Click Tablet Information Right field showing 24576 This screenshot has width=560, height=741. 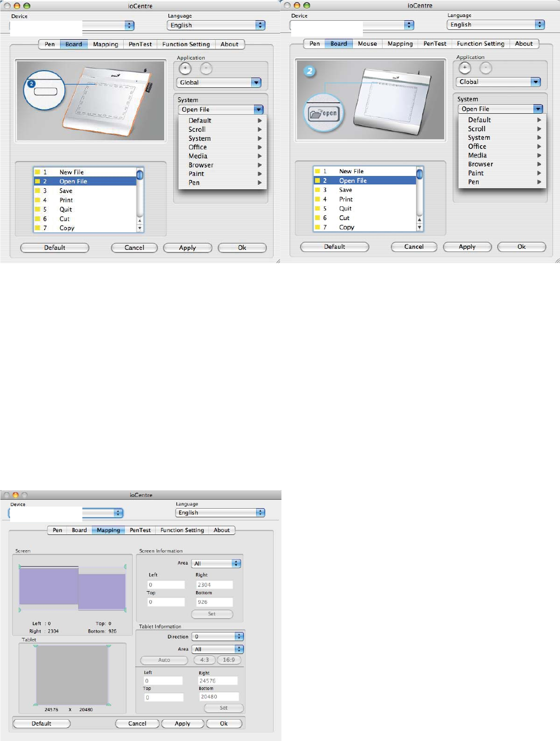218,681
